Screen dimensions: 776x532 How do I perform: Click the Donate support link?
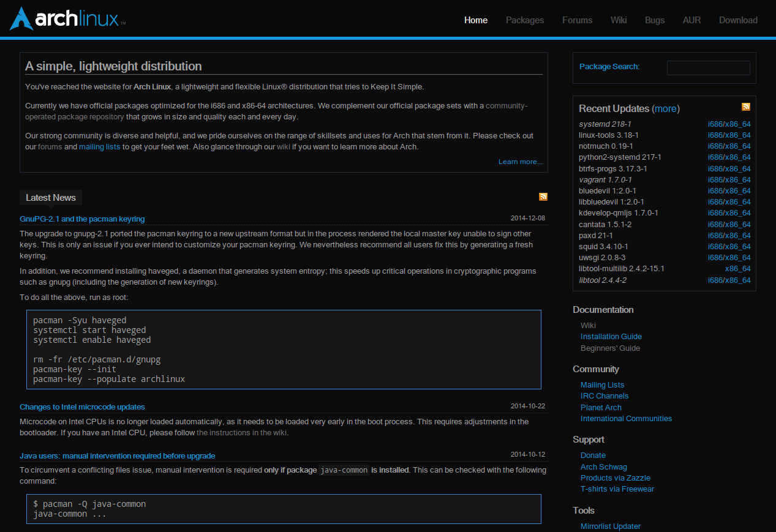[592, 455]
